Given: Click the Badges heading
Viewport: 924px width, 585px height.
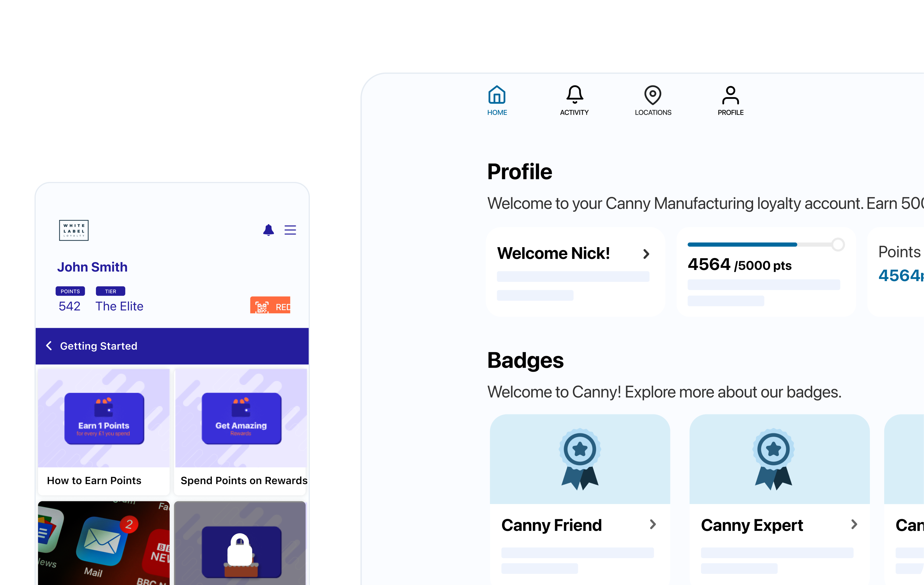Looking at the screenshot, I should pyautogui.click(x=525, y=361).
